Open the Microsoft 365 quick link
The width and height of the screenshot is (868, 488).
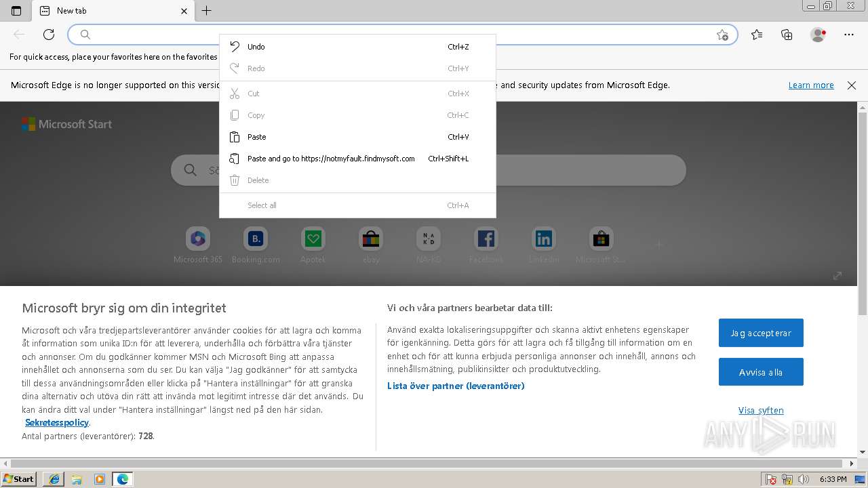click(198, 245)
